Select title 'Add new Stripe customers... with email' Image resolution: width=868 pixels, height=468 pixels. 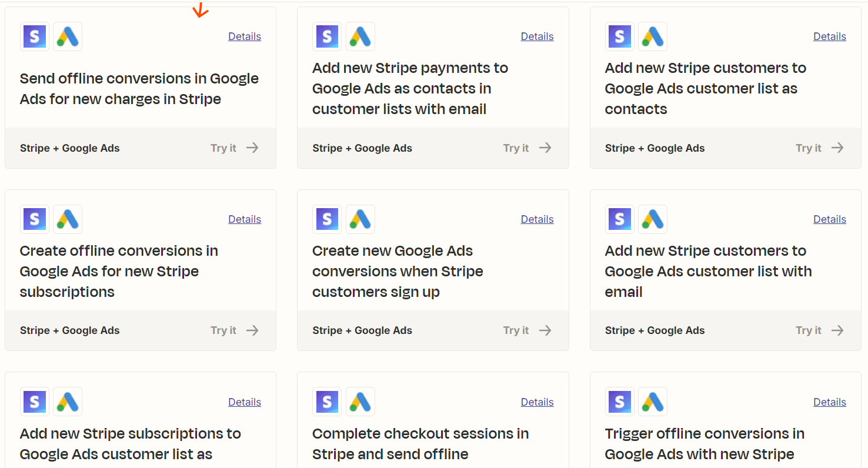coord(709,271)
